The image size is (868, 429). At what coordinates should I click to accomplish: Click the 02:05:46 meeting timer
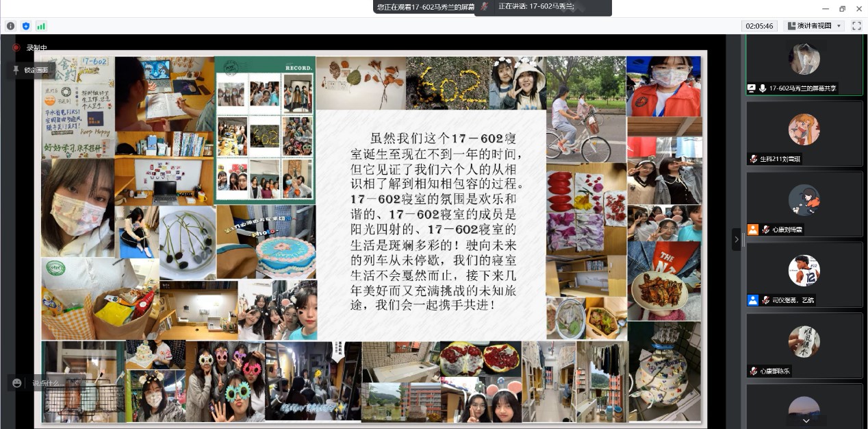(759, 26)
